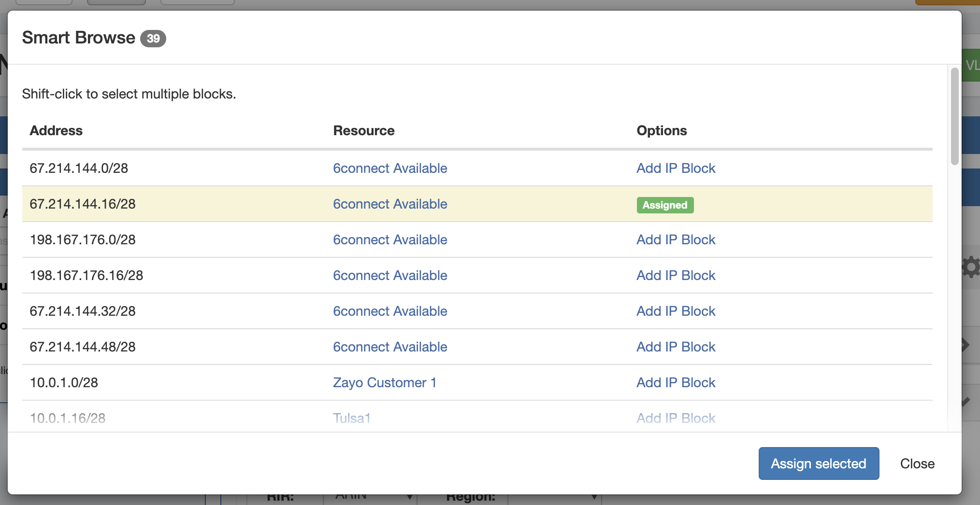The image size is (980, 505).
Task: Click the Resource column header
Action: (x=363, y=130)
